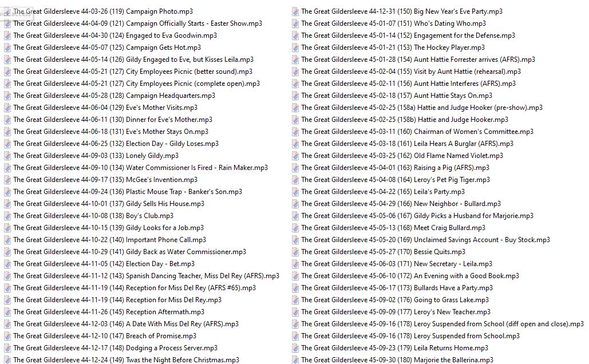Select Going to Grass Lake episode file

pyautogui.click(x=395, y=300)
